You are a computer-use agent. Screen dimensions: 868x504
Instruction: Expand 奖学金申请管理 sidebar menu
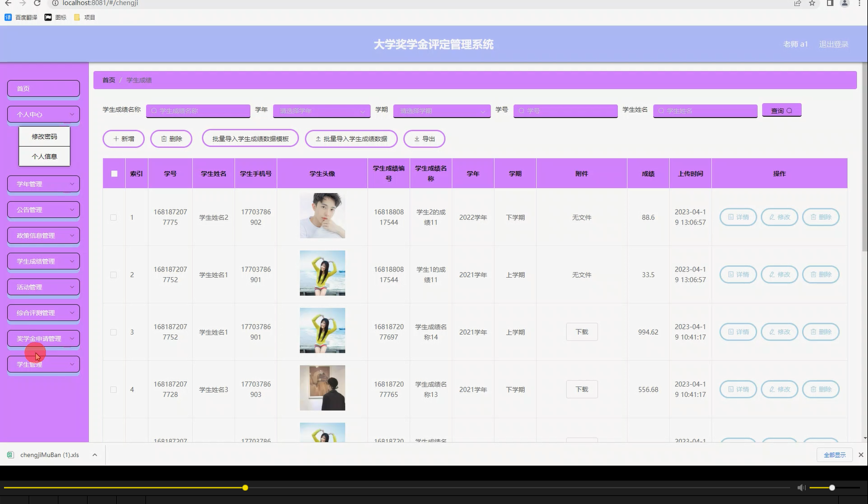coord(44,338)
